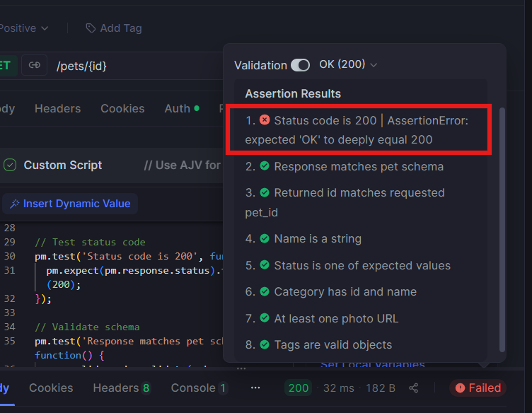
Task: Click the red exclamation icon in Failed badge
Action: tap(460, 388)
